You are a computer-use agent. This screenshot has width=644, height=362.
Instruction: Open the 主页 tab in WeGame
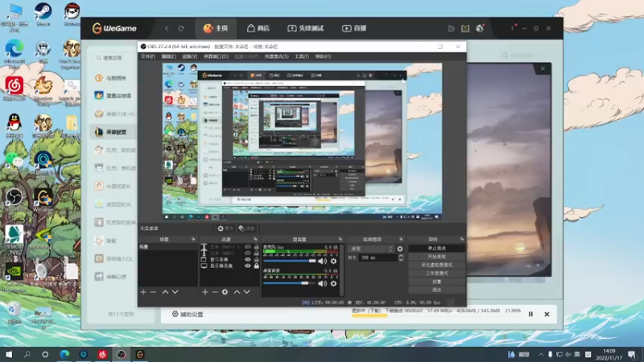pos(216,28)
